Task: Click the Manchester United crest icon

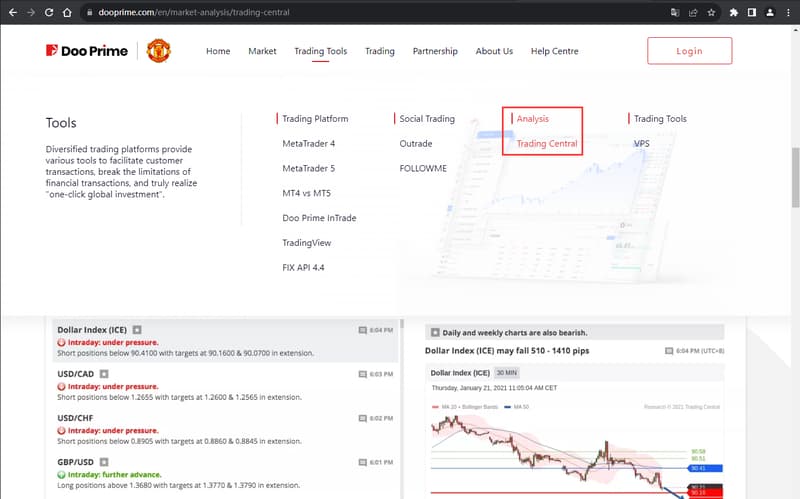Action: tap(158, 51)
